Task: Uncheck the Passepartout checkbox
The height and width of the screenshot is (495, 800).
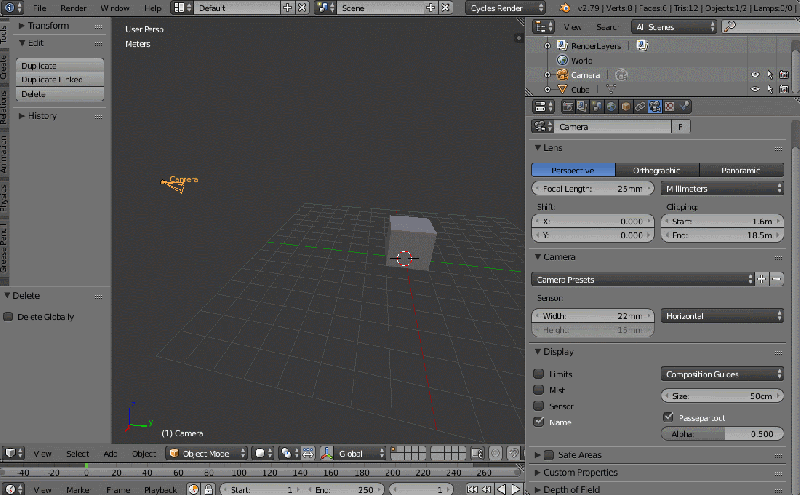Action: click(x=668, y=417)
